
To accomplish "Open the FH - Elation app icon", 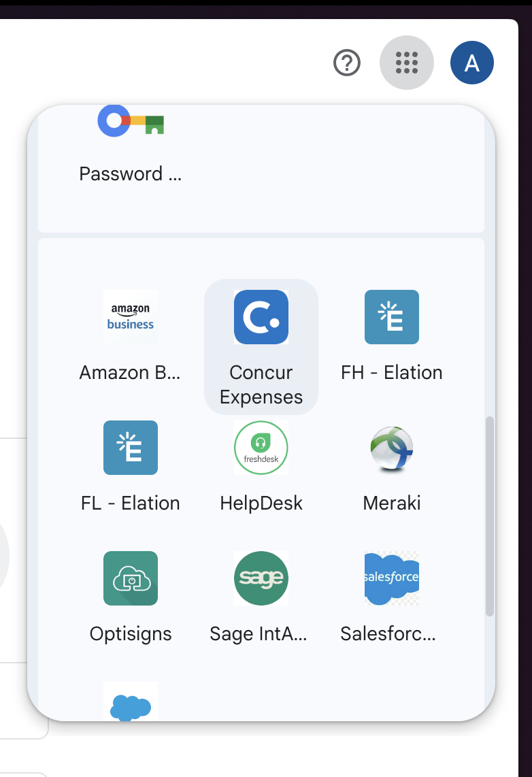I will click(x=392, y=317).
